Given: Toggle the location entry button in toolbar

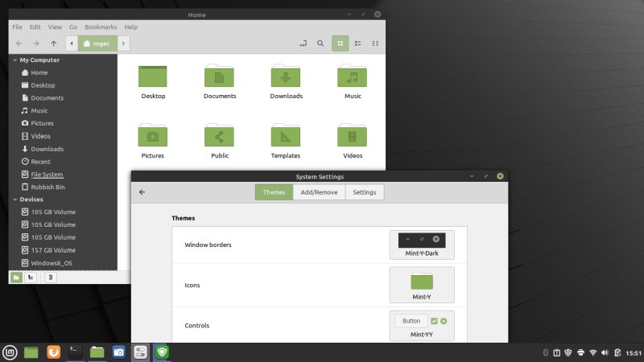Looking at the screenshot, I should (303, 43).
